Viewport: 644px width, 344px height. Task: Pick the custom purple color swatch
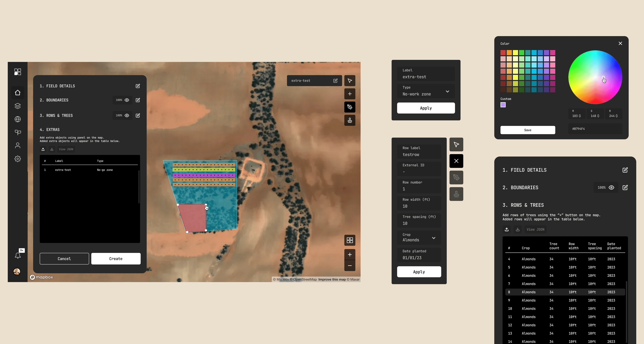[503, 105]
